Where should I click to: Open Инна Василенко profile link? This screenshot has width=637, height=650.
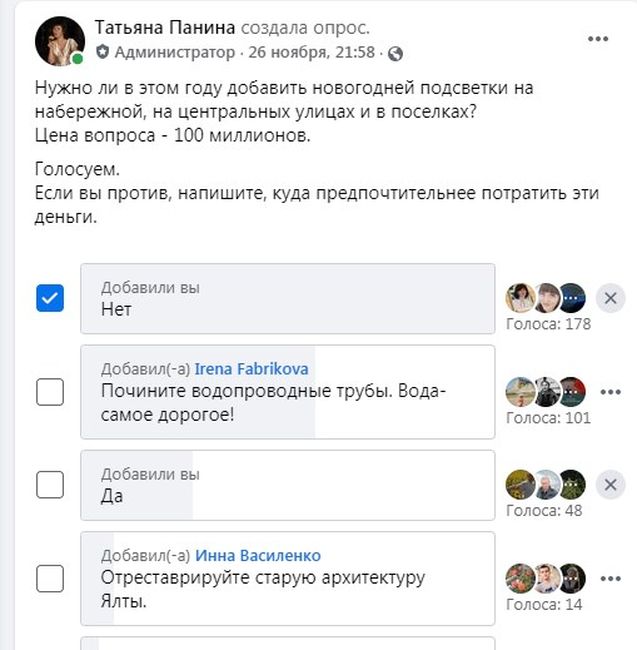tap(258, 555)
